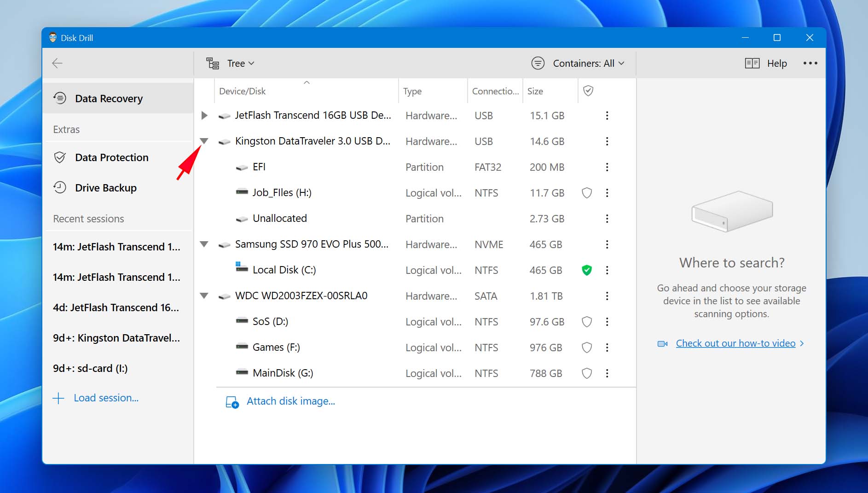The height and width of the screenshot is (493, 868).
Task: Click the Containers filter icon
Action: (538, 63)
